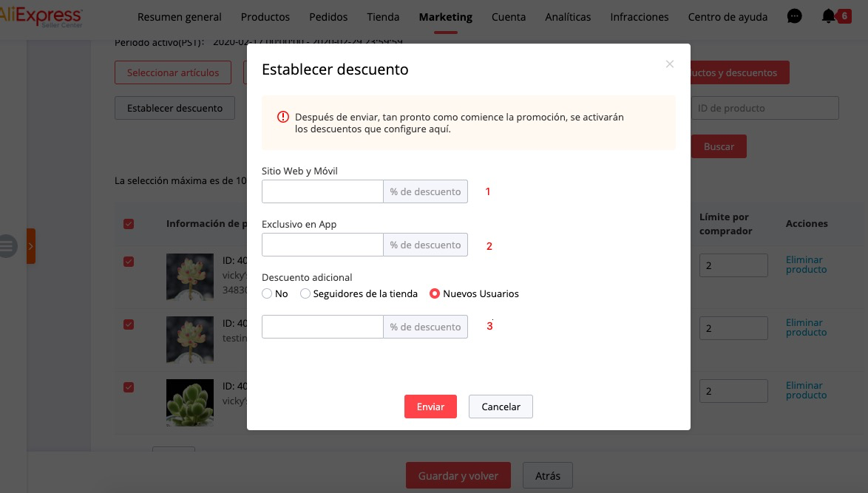Click the AliExpress Seller Center logo
Image resolution: width=868 pixels, height=493 pixels.
point(41,16)
